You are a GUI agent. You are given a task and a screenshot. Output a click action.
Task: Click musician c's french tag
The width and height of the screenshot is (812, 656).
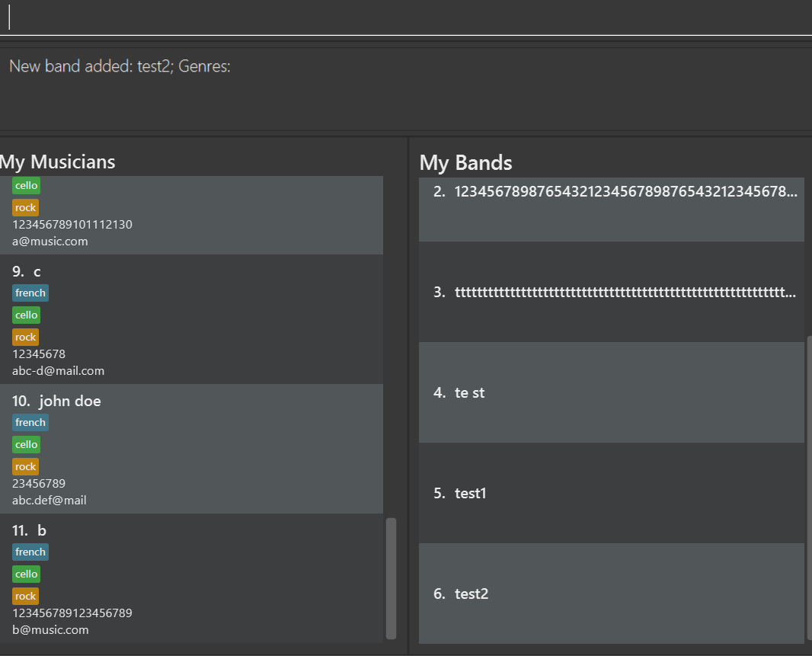click(x=30, y=293)
